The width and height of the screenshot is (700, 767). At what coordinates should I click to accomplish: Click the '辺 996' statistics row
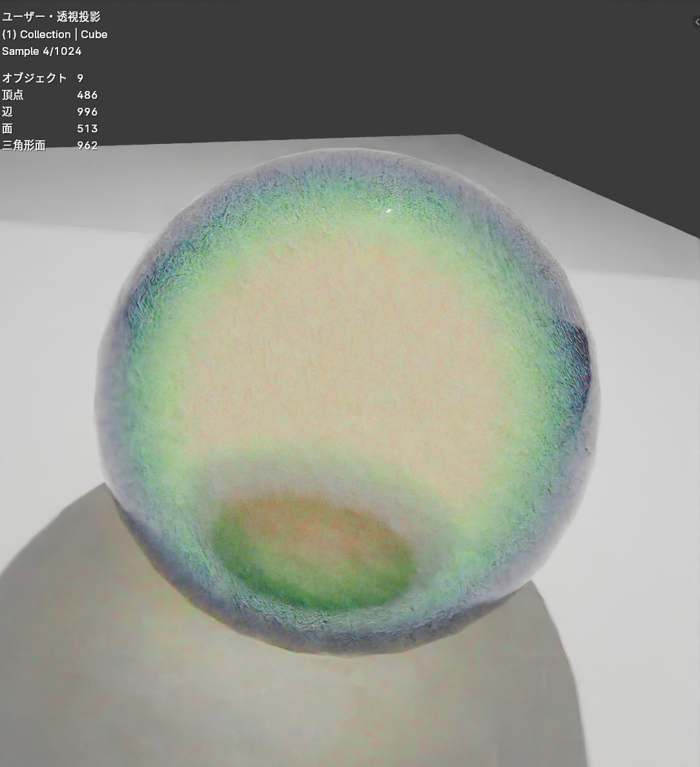(x=50, y=112)
